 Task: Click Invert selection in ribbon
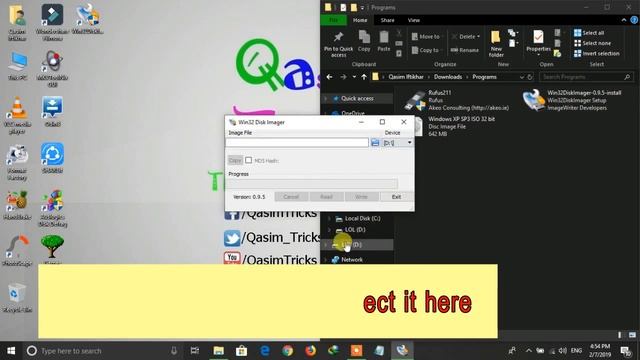596,53
